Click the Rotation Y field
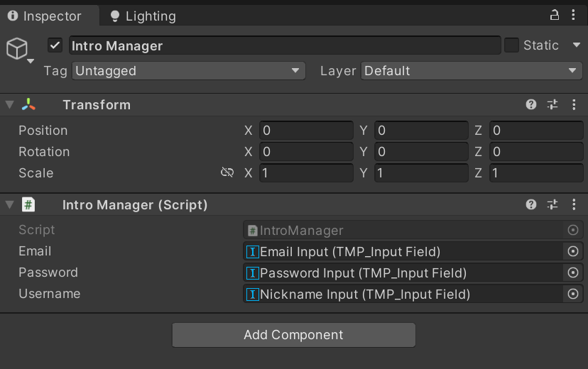This screenshot has width=588, height=369. [422, 151]
